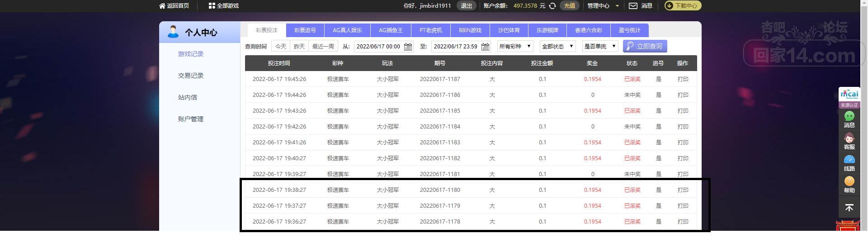868x248 pixels.
Task: Select 账户管理 in the left menu
Action: 191,119
